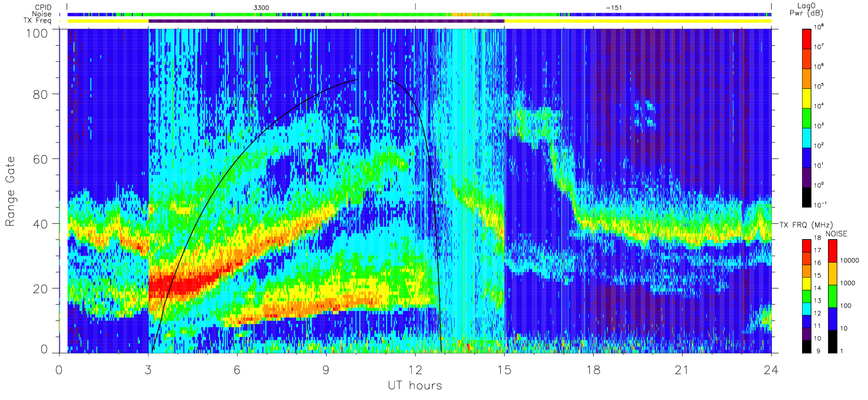Click the black bottom swatch of power legend
Screen dimensions: 868x400
pos(806,197)
